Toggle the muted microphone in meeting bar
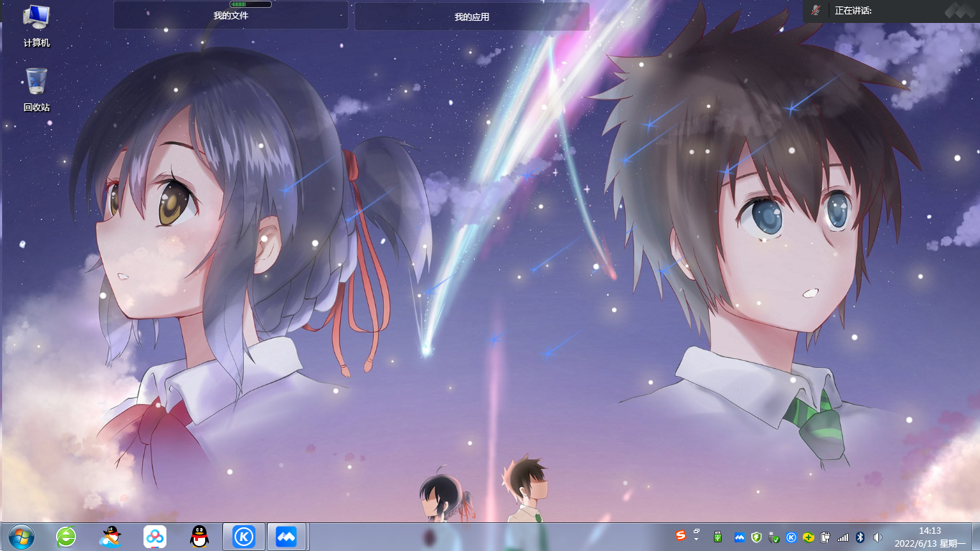980x551 pixels. (x=815, y=10)
